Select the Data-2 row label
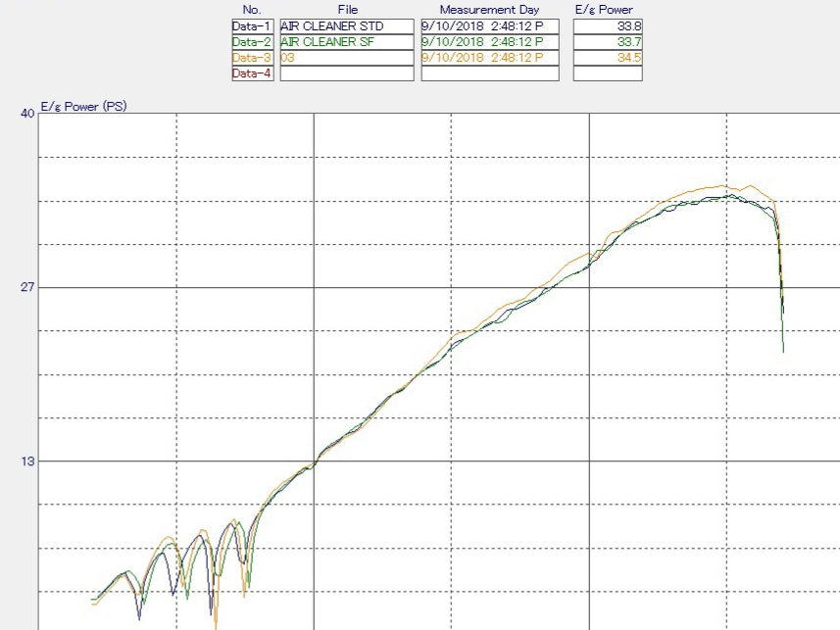The height and width of the screenshot is (630, 840). click(x=252, y=42)
